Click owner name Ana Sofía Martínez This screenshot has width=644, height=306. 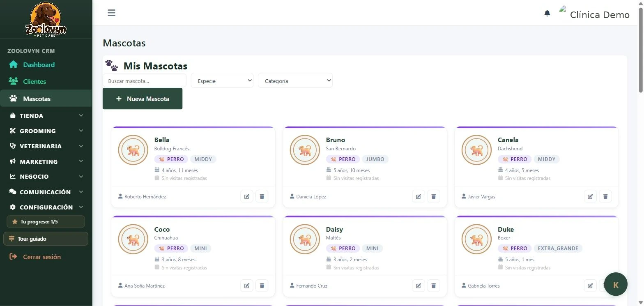[x=145, y=286]
